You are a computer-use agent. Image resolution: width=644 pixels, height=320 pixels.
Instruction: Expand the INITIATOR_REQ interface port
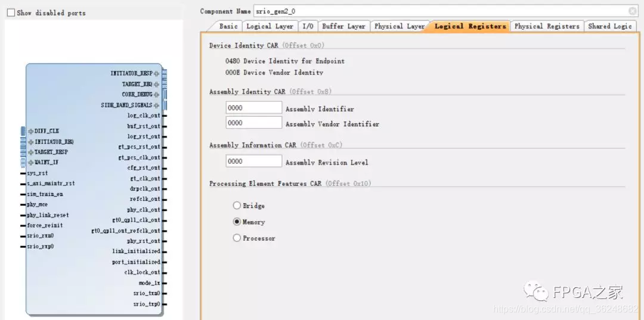click(x=30, y=142)
